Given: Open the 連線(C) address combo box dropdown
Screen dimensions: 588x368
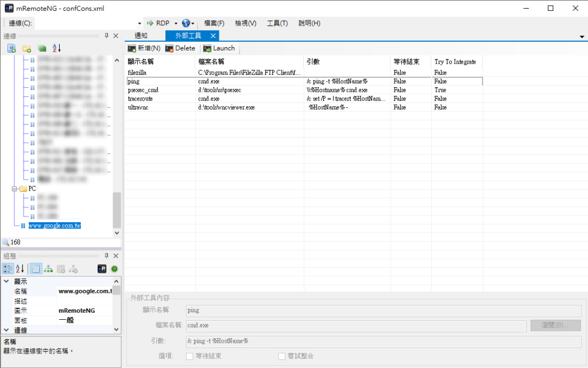Looking at the screenshot, I should pos(140,23).
